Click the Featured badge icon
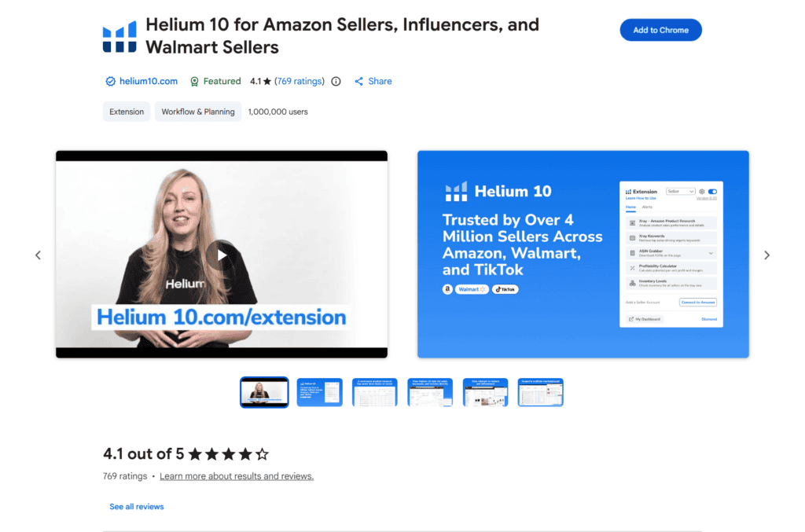Screen dimensions: 805x532 tap(195, 82)
